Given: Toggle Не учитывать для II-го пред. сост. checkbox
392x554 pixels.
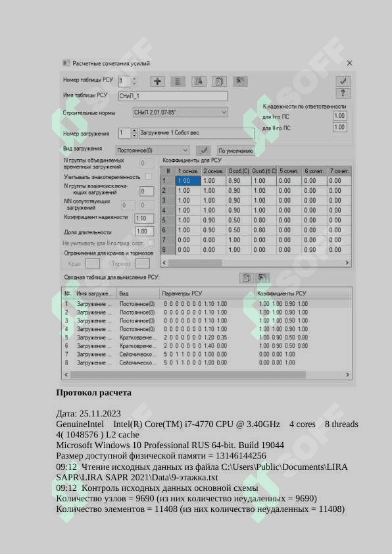Looking at the screenshot, I should [151, 243].
